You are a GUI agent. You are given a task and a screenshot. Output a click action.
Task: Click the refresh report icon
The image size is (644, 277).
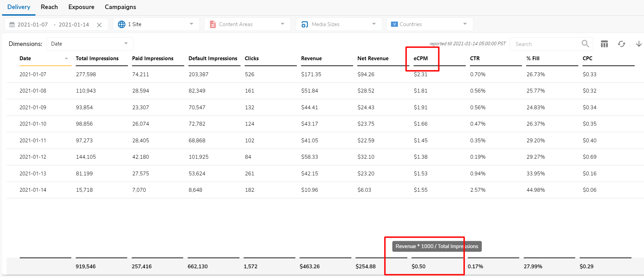point(621,44)
